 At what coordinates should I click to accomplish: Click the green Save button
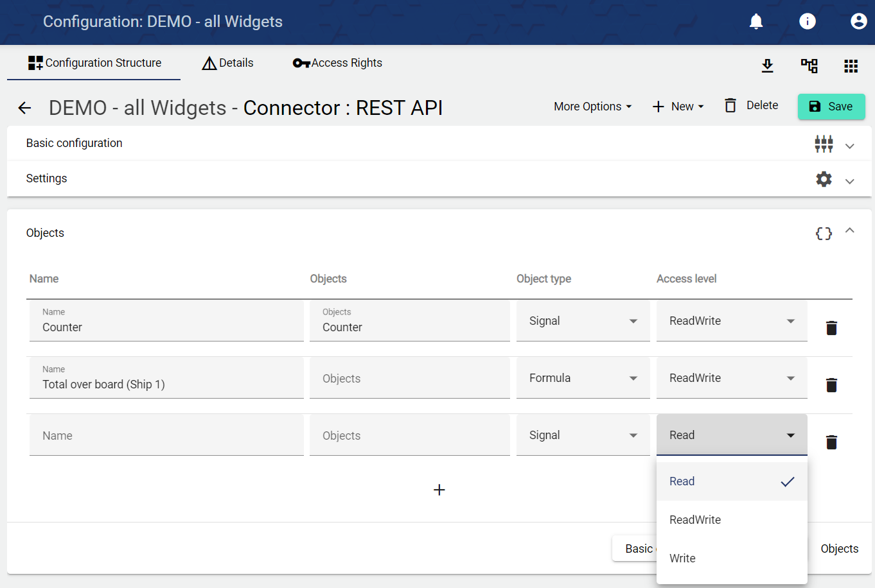tap(831, 107)
